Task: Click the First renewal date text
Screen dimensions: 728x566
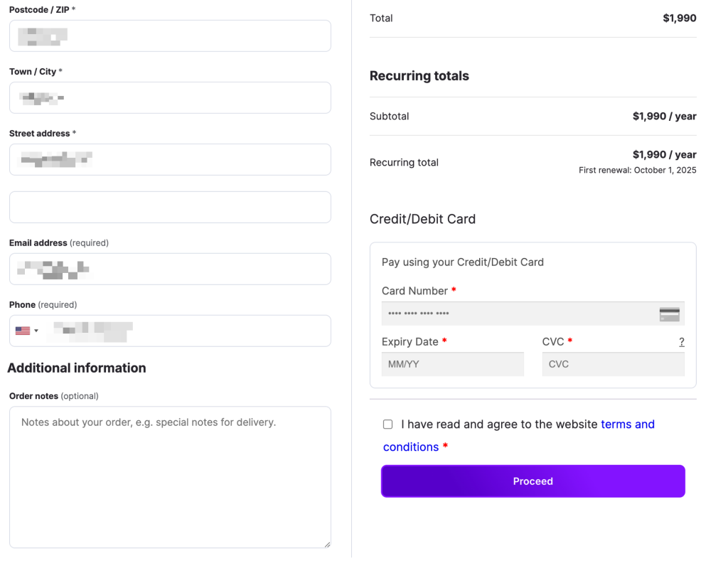Action: [637, 171]
